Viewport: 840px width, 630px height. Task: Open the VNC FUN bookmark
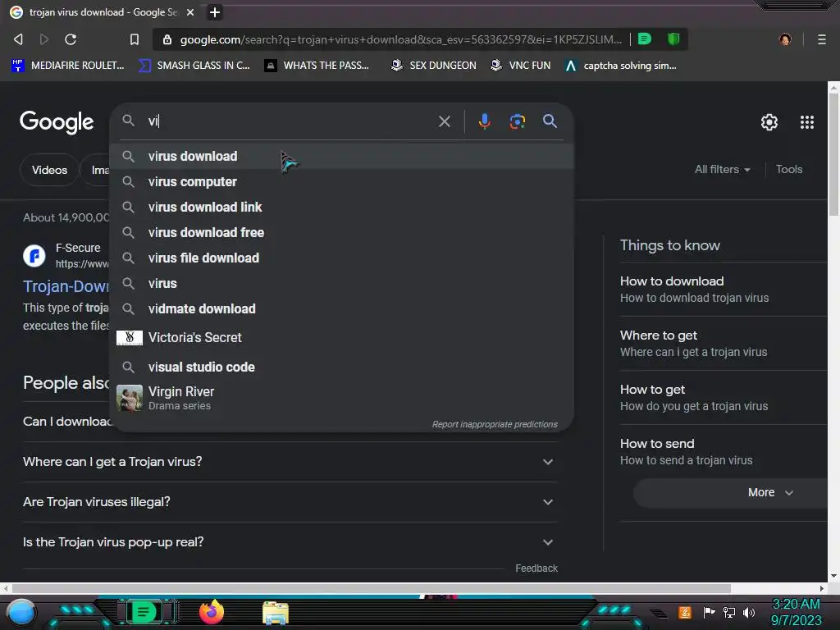pyautogui.click(x=521, y=66)
